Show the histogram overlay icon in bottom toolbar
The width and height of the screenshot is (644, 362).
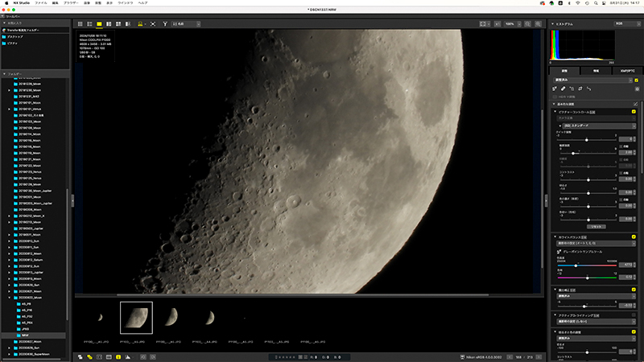(128, 357)
